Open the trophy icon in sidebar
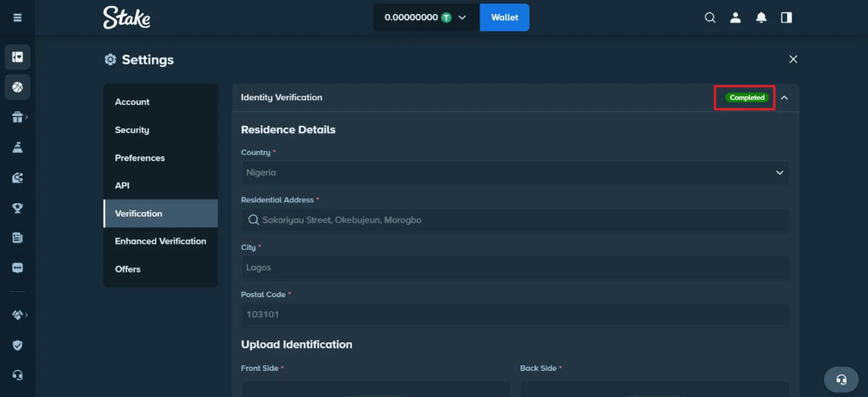The height and width of the screenshot is (397, 868). coord(17,208)
